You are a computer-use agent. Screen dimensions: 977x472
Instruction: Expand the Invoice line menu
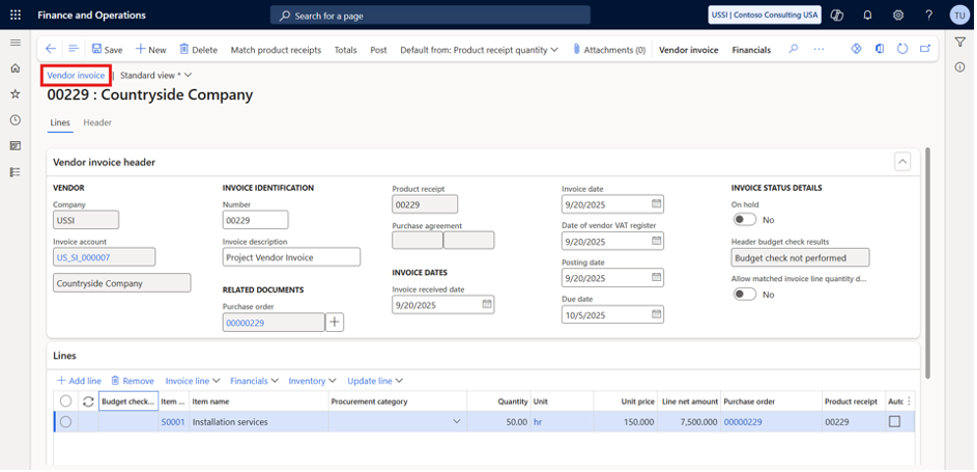click(193, 380)
